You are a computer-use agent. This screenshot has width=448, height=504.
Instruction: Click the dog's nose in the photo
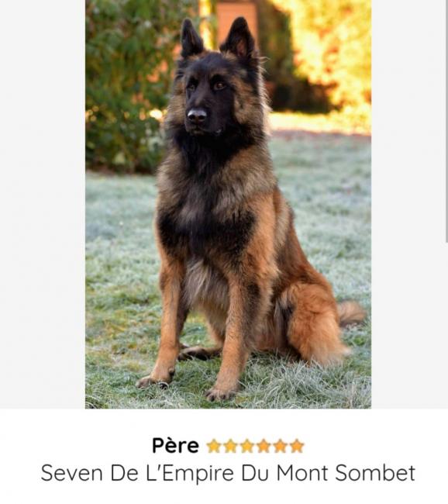[x=197, y=115]
